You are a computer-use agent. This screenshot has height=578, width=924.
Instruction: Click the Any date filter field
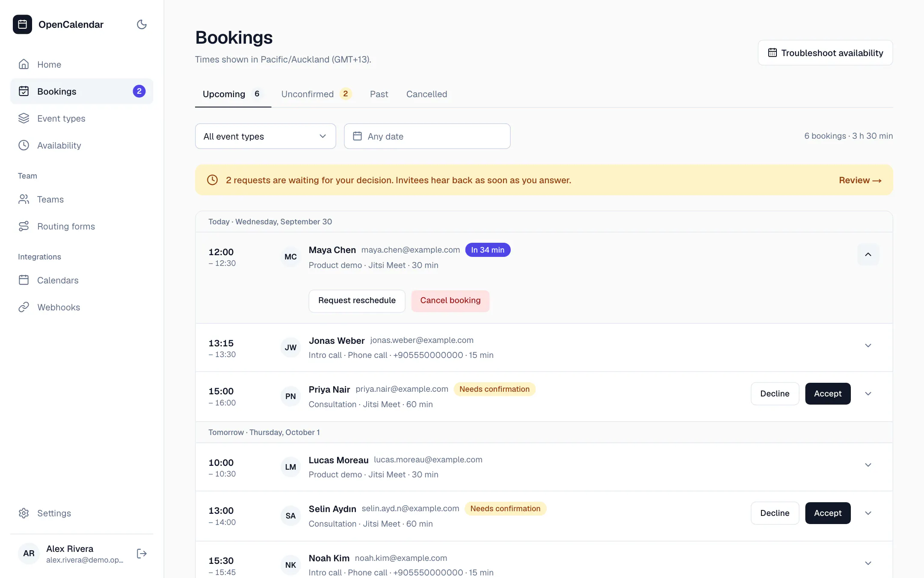pos(427,136)
